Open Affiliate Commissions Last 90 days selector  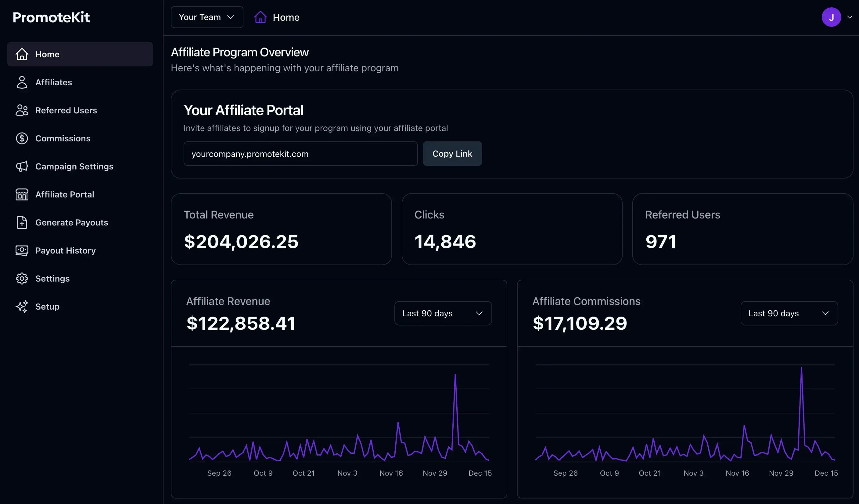click(789, 313)
